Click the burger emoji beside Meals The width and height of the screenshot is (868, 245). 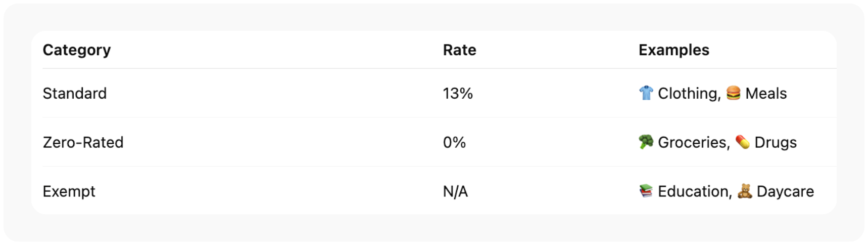(x=733, y=93)
